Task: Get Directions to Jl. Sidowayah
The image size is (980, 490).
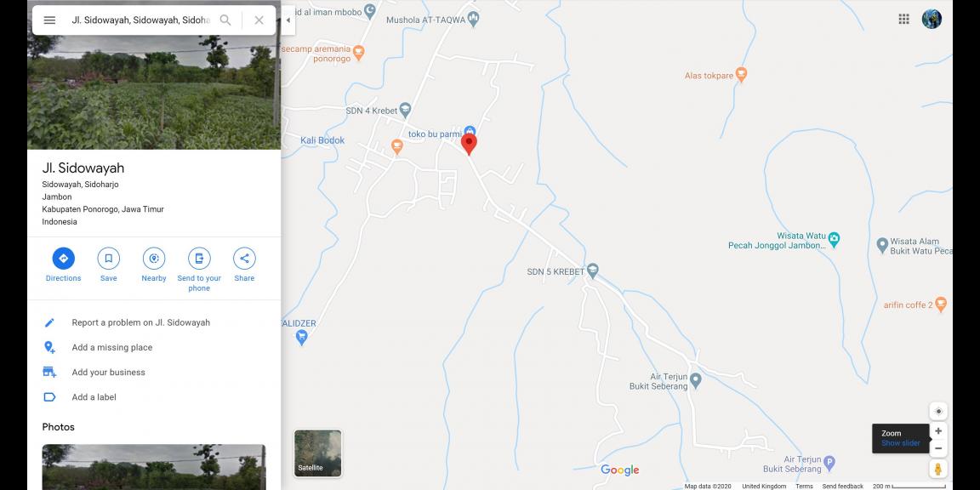Action: [x=63, y=265]
